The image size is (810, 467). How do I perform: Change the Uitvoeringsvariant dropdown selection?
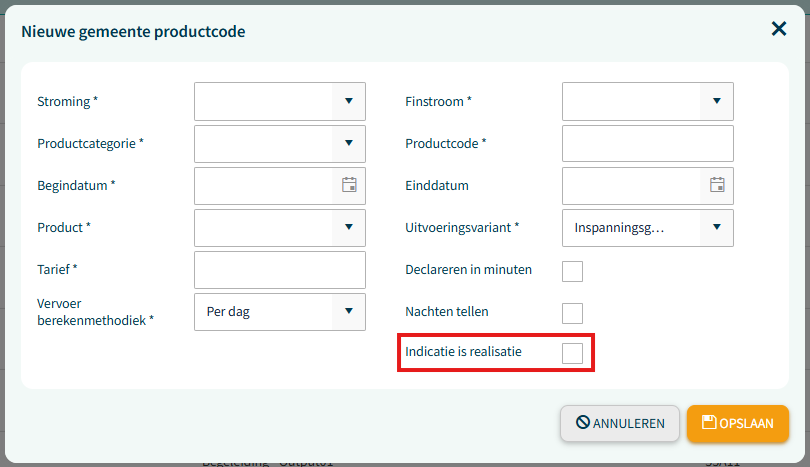[647, 227]
